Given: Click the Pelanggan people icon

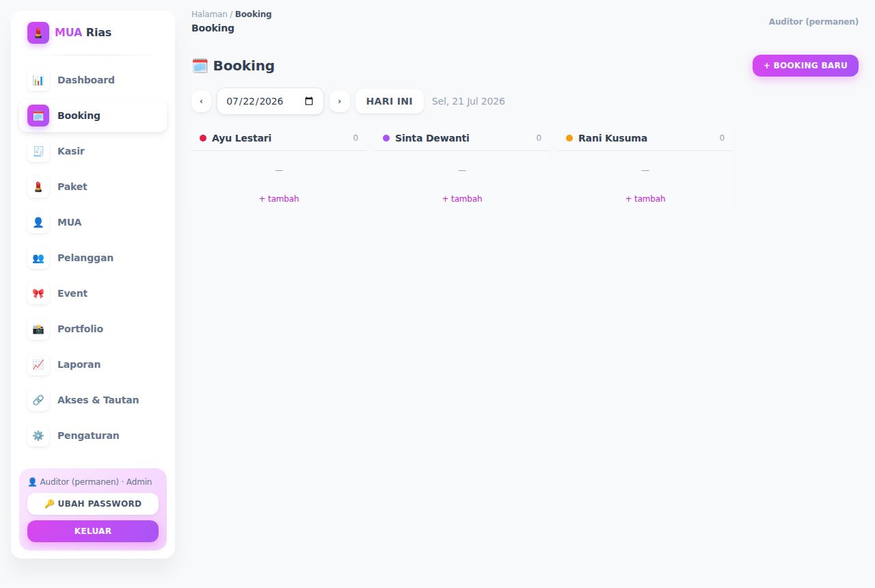Looking at the screenshot, I should (38, 258).
